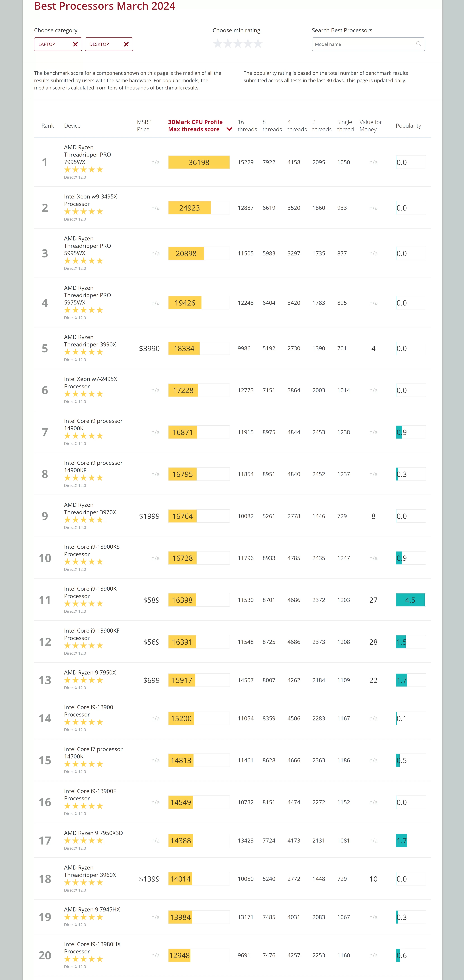Open AMD Ryzen Threadripper PRO 7995WX page
464x980 pixels.
coord(87,154)
